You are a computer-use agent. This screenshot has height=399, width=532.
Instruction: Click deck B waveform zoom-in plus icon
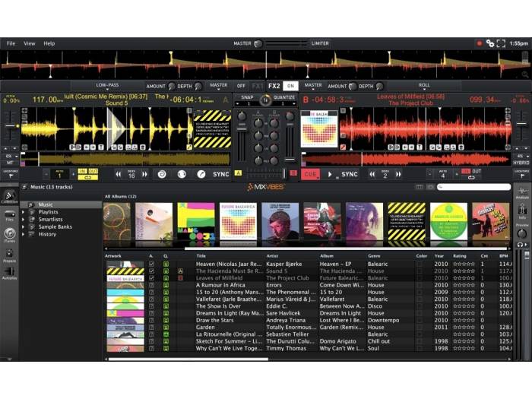[x=508, y=111]
